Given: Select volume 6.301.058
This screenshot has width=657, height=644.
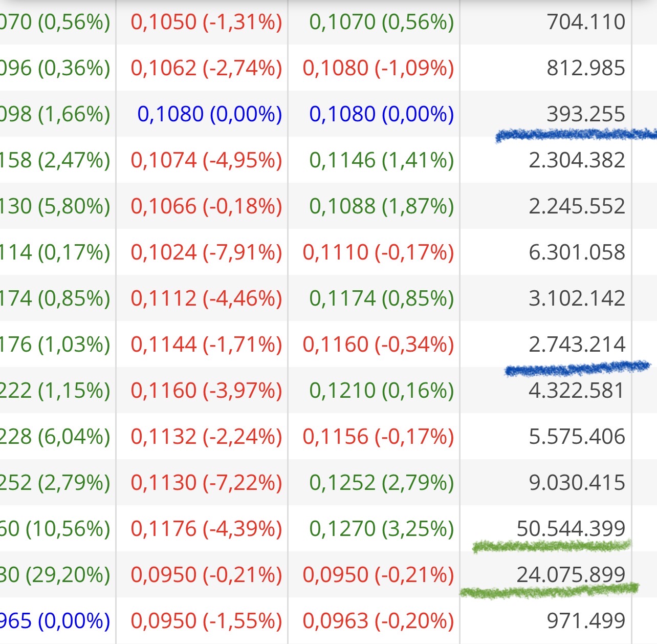Looking at the screenshot, I should click(x=577, y=252).
